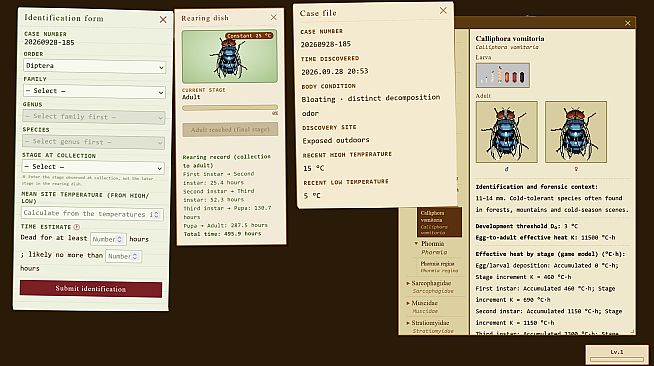Click the 'likely no more than' hours field
654x366 pixels.
pyautogui.click(x=123, y=256)
